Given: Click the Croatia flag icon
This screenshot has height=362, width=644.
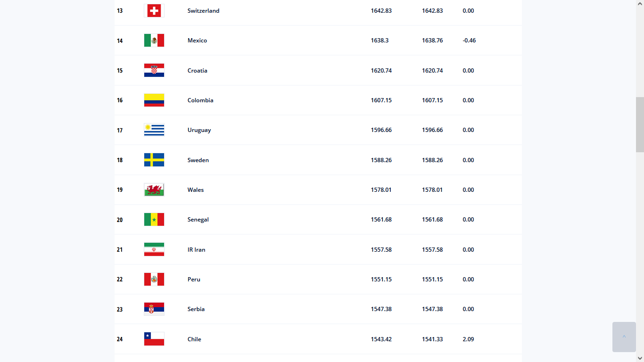Looking at the screenshot, I should click(x=154, y=71).
